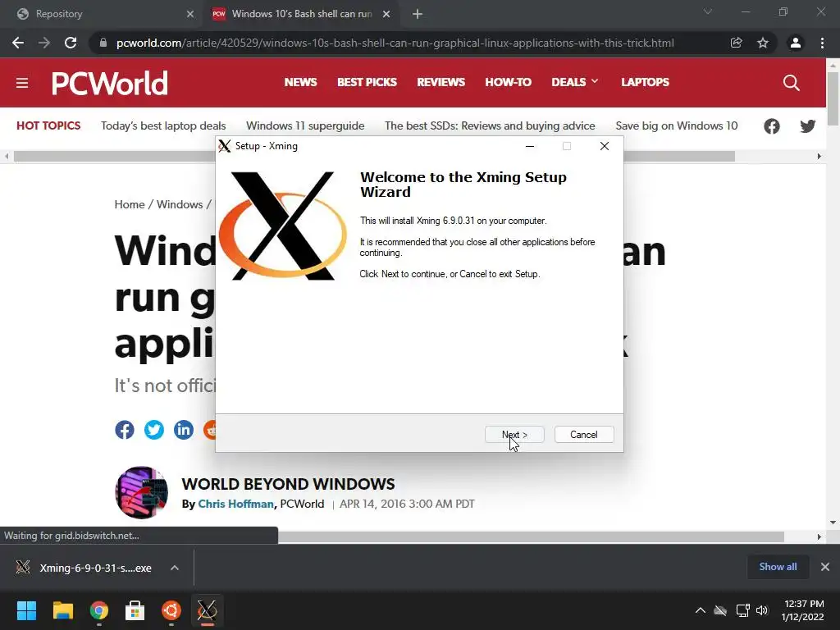The image size is (840, 630).
Task: Open Chrome three-dot menu
Action: 822,43
